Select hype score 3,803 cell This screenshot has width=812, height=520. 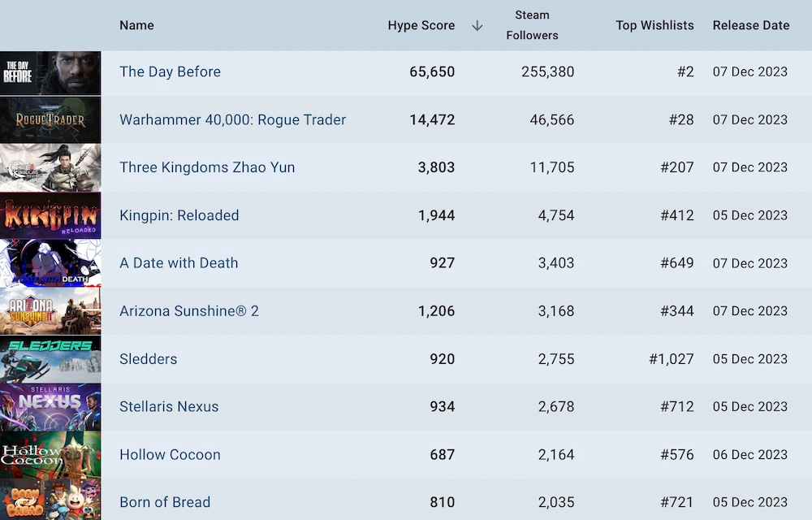coord(436,167)
